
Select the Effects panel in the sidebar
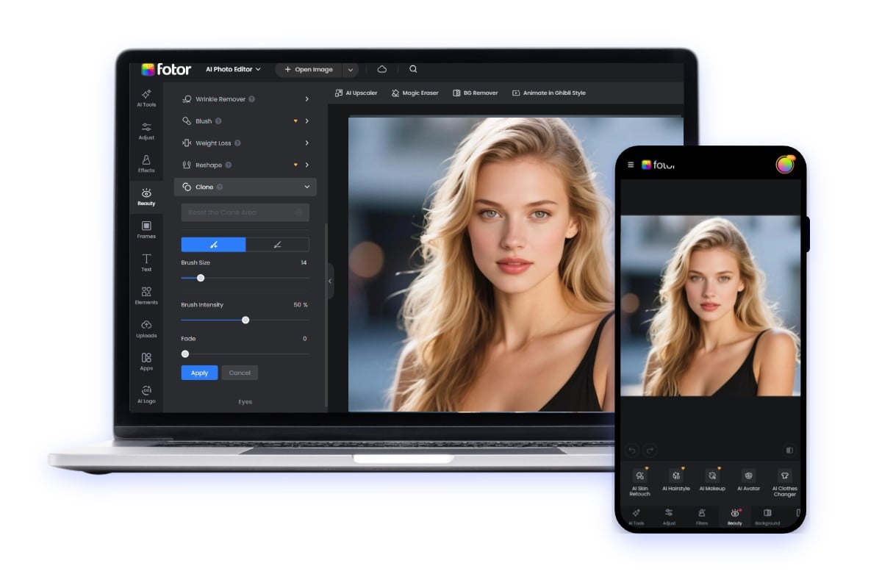click(x=146, y=164)
